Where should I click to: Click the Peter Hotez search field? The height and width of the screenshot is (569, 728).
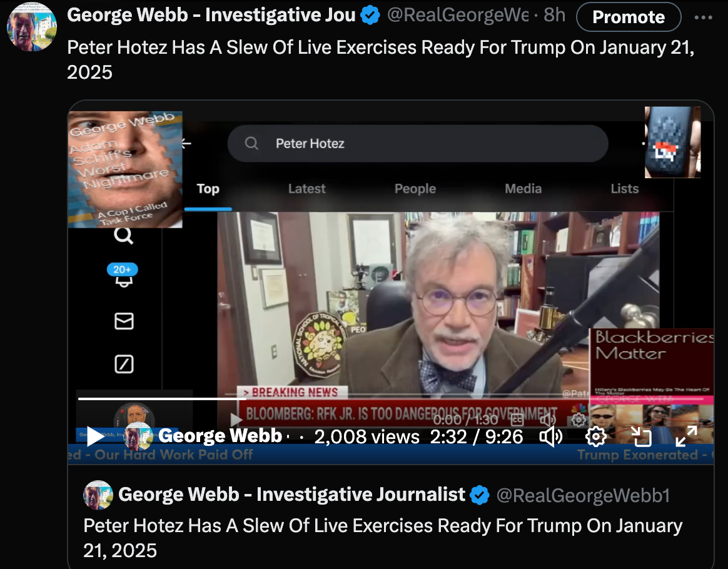pyautogui.click(x=418, y=143)
